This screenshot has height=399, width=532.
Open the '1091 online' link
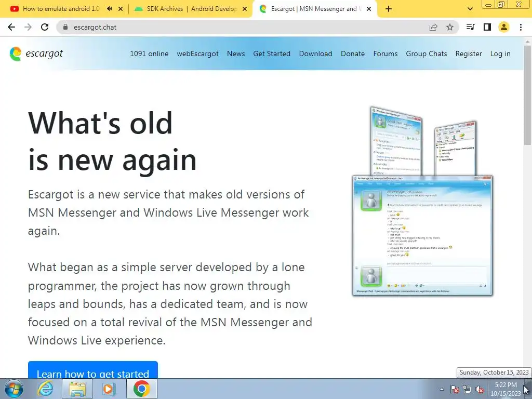click(149, 54)
